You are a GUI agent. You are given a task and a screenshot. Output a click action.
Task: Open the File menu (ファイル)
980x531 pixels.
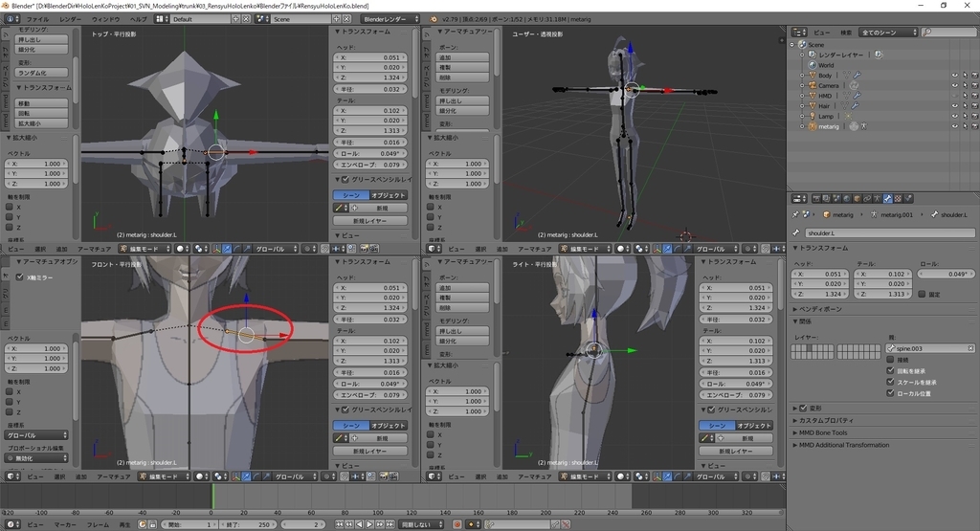click(x=37, y=19)
